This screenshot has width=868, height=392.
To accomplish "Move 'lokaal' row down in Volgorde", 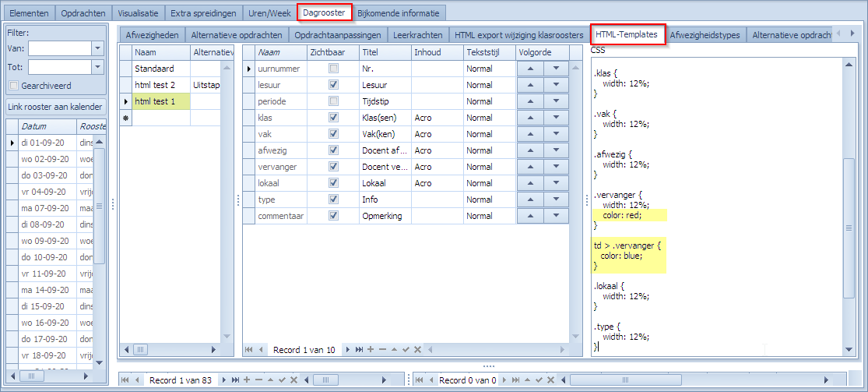I will pyautogui.click(x=556, y=183).
